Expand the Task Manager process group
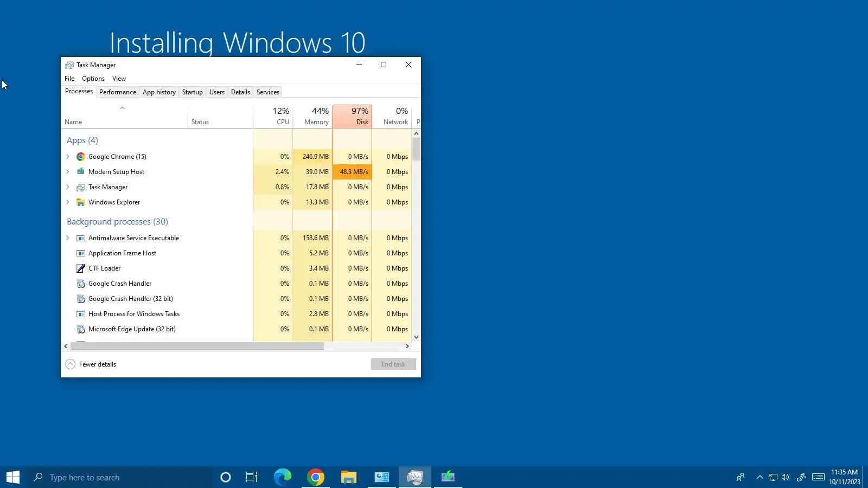Viewport: 868px width, 488px height. click(x=68, y=187)
